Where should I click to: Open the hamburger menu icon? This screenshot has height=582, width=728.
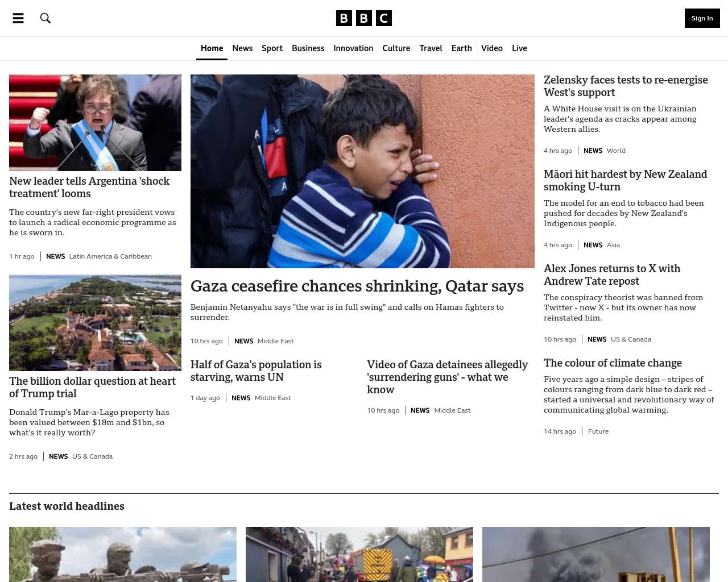[18, 18]
